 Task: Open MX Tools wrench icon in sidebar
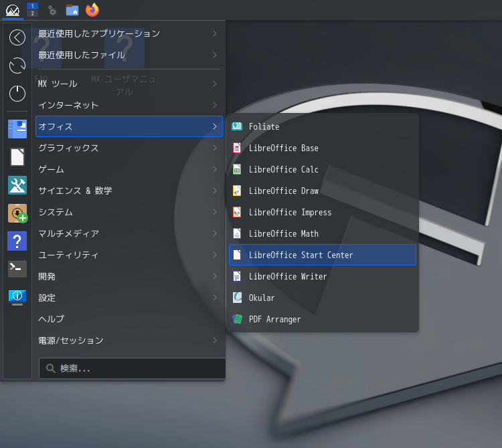[17, 185]
